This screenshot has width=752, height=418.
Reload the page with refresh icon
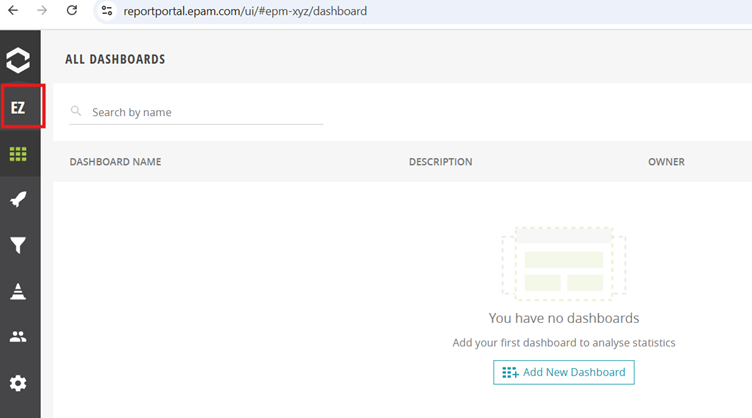72,10
